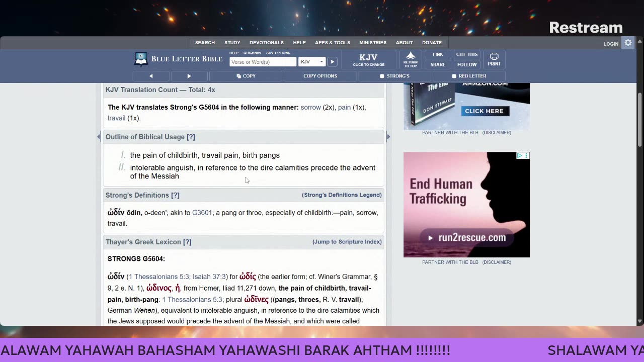Click the G3601 Strong's number link

pyautogui.click(x=202, y=213)
